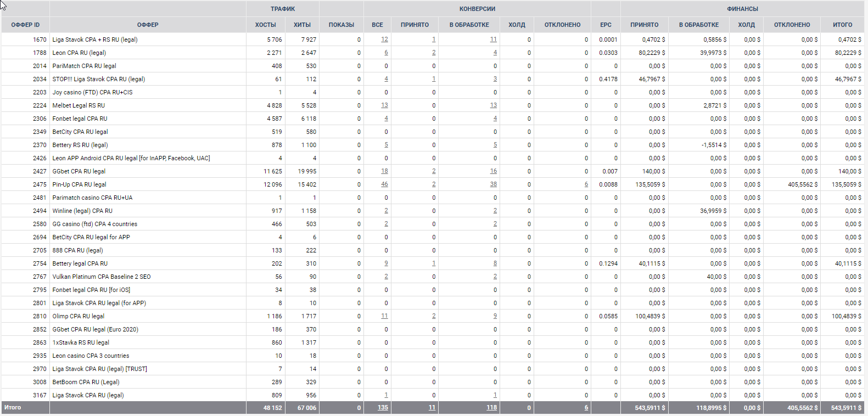Click offer ID 2475

click(x=40, y=184)
